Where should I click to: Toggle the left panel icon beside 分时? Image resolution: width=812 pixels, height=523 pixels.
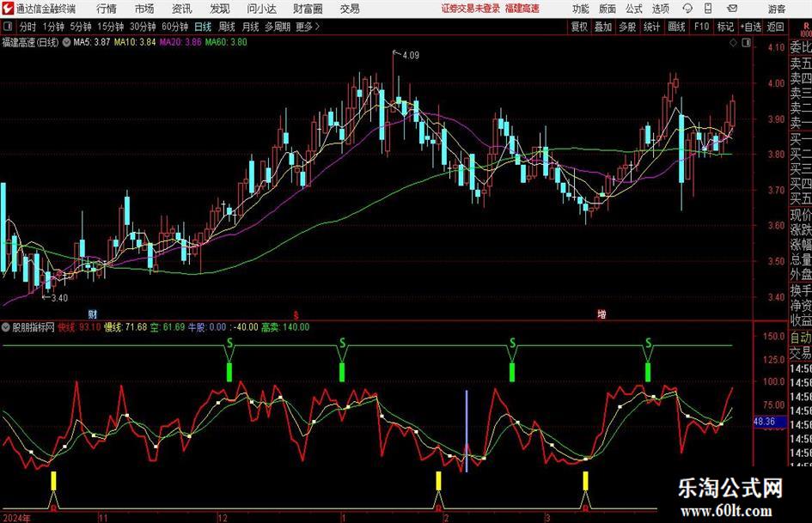click(x=7, y=27)
